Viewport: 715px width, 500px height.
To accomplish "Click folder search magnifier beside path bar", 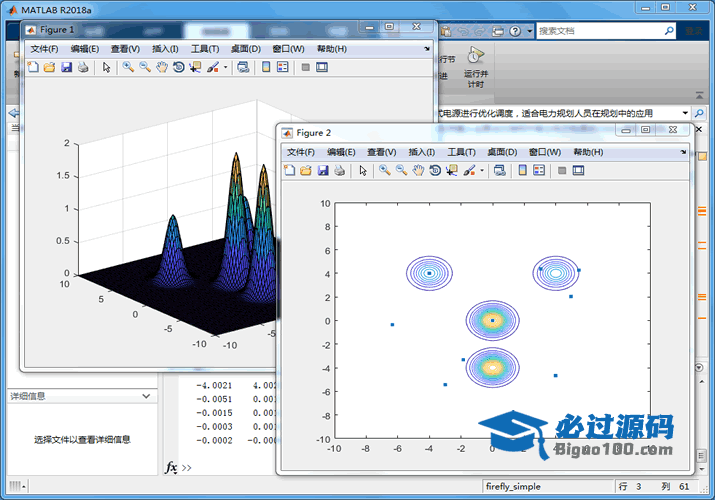I will (x=699, y=113).
